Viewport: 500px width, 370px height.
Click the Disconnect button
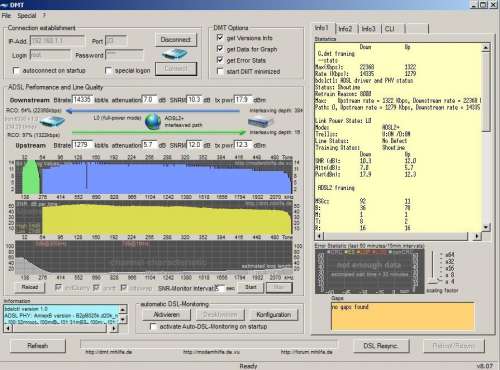point(176,40)
